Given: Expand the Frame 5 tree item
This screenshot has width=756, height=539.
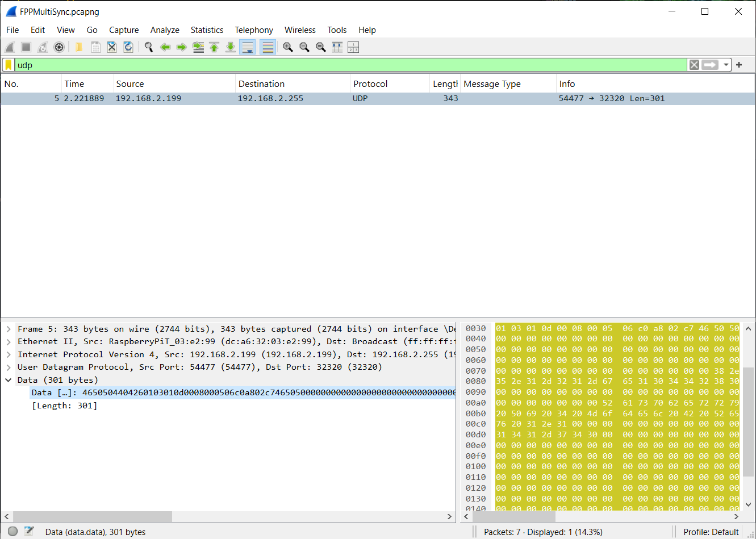Looking at the screenshot, I should (9, 329).
